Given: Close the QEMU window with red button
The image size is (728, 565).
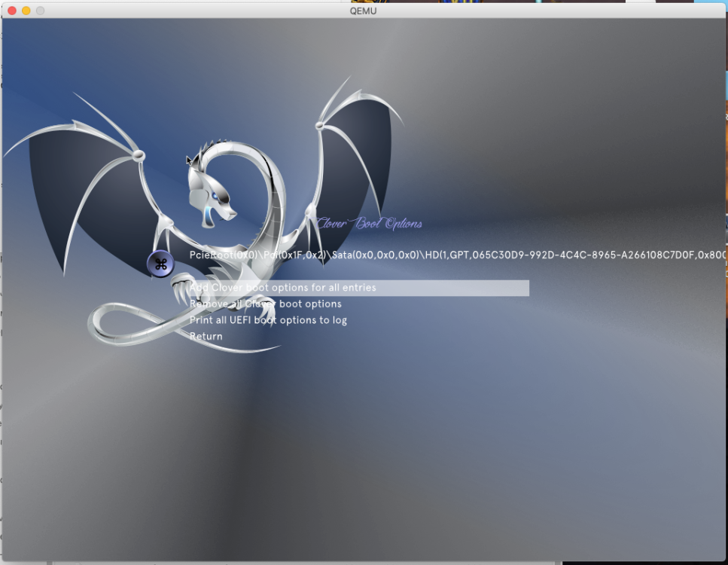Looking at the screenshot, I should click(x=13, y=11).
